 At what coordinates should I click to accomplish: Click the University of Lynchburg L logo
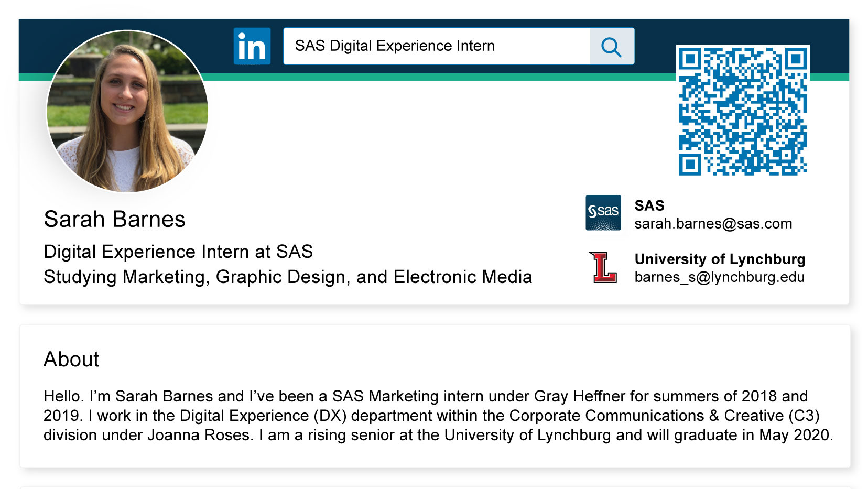tap(603, 267)
